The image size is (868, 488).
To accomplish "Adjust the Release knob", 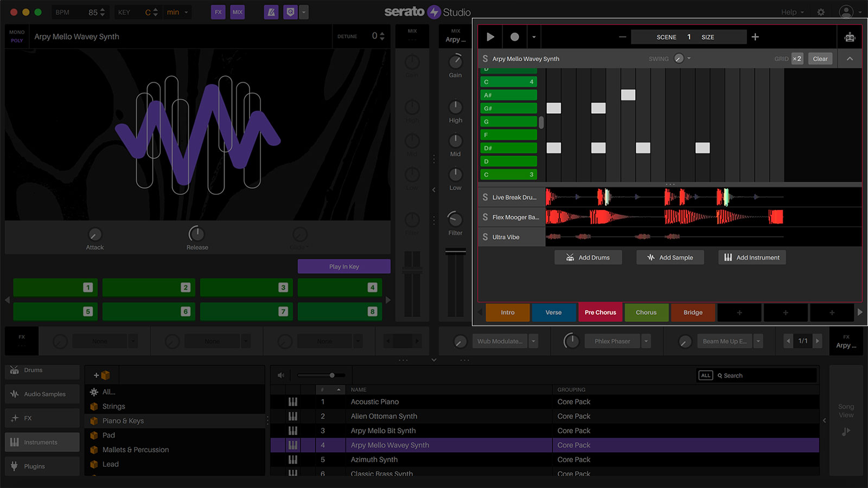I will [x=196, y=234].
